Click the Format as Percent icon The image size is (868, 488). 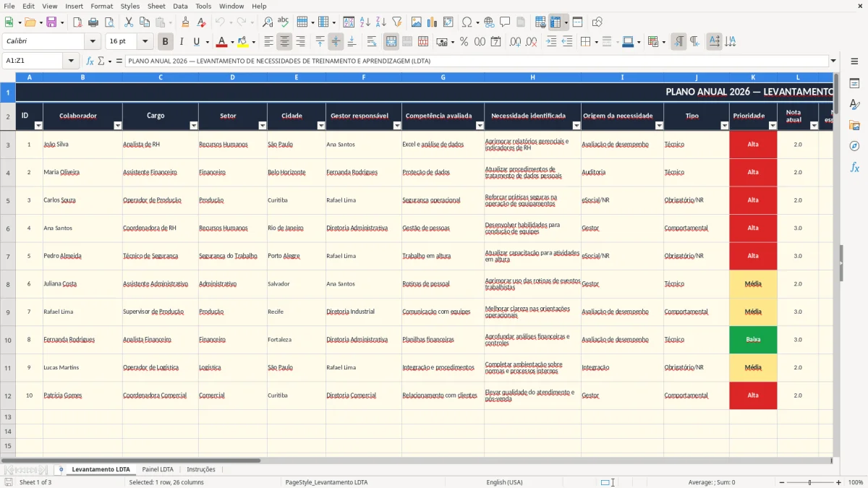pos(464,42)
